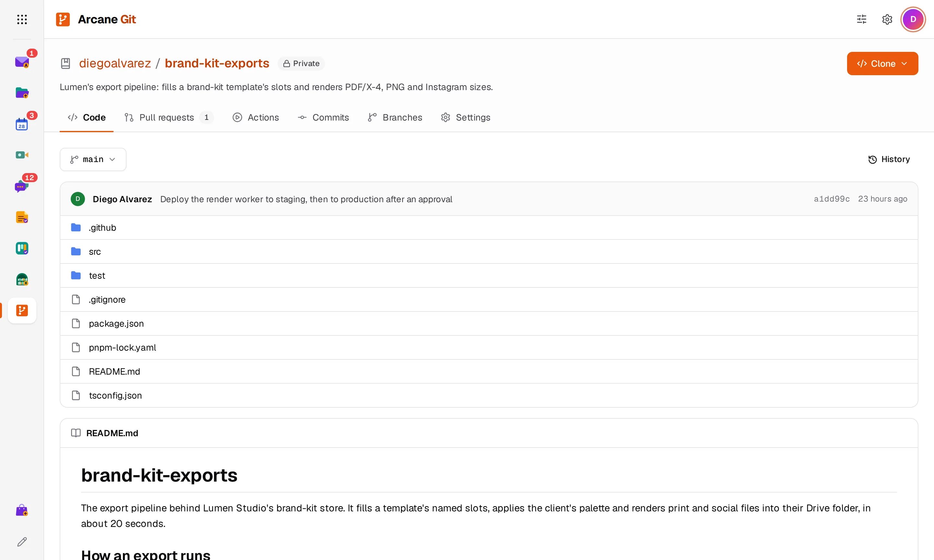
Task: Click the Diego Alvarez commit author name
Action: pyautogui.click(x=122, y=199)
